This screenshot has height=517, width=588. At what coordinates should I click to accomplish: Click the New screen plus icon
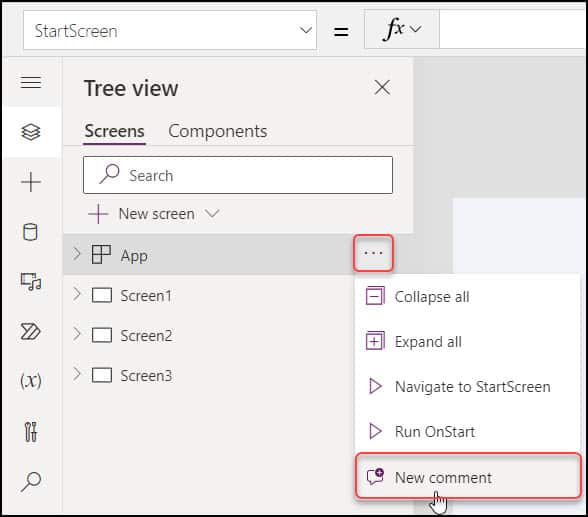98,214
